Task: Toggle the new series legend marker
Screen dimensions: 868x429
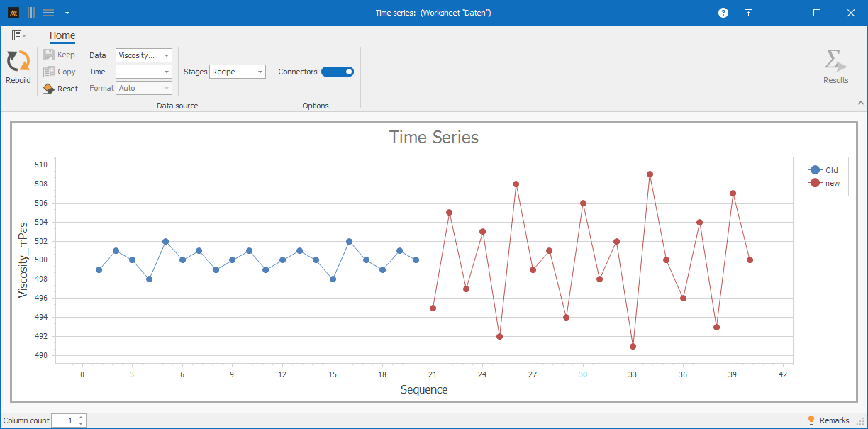Action: pos(815,183)
